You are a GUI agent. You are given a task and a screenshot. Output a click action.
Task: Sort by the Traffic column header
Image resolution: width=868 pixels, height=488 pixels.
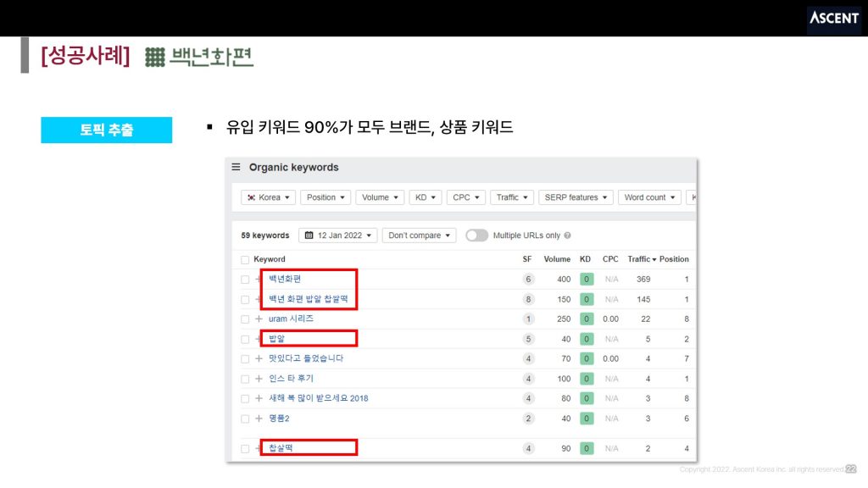[x=642, y=259]
